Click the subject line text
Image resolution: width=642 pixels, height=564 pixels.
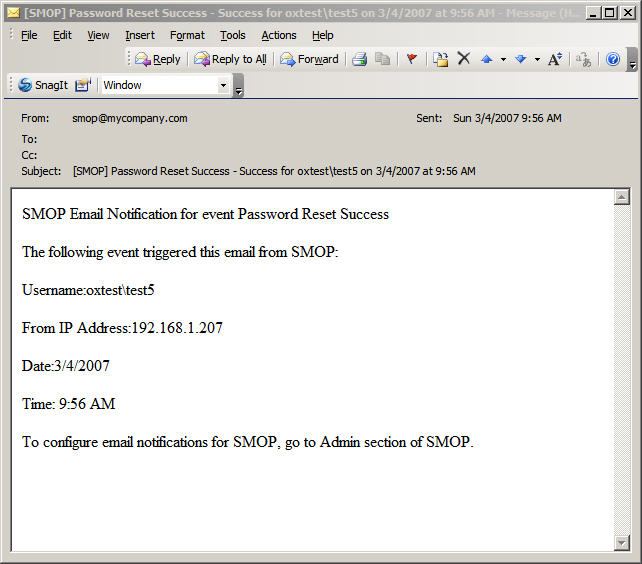[274, 171]
